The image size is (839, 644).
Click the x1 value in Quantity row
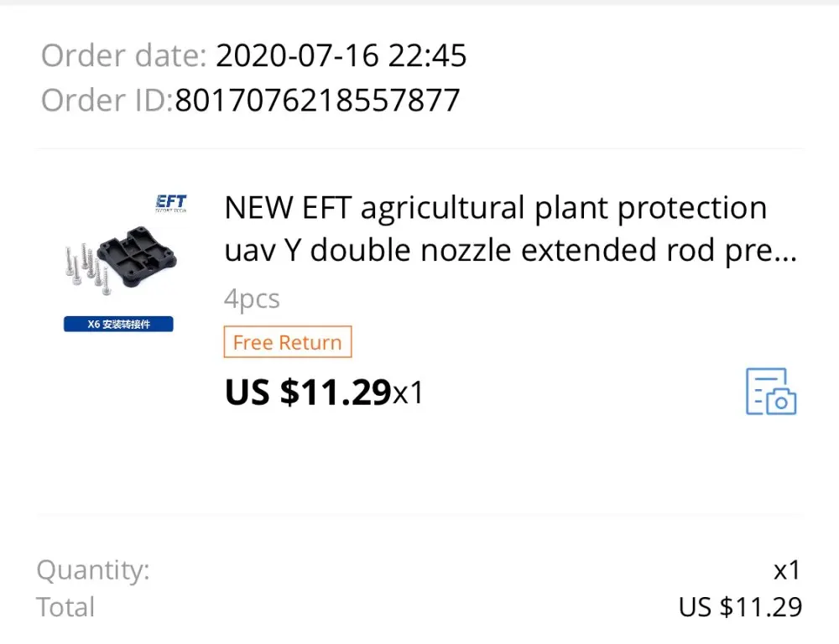point(787,570)
